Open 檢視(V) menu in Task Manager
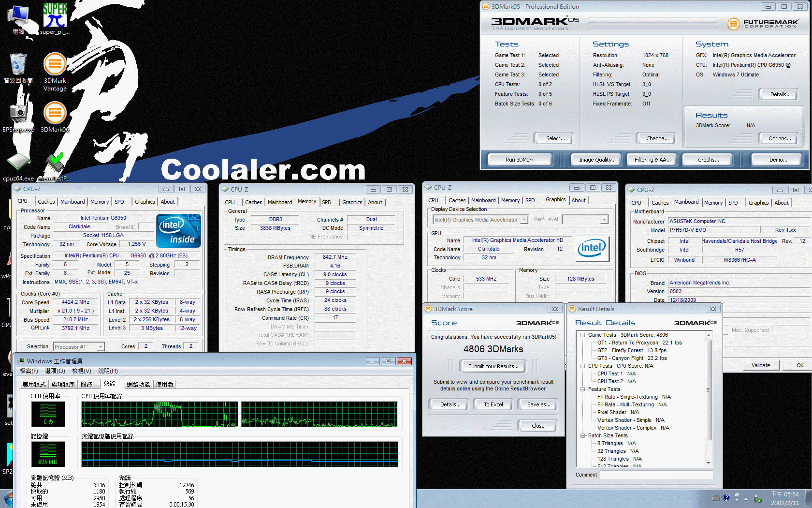 (x=81, y=371)
